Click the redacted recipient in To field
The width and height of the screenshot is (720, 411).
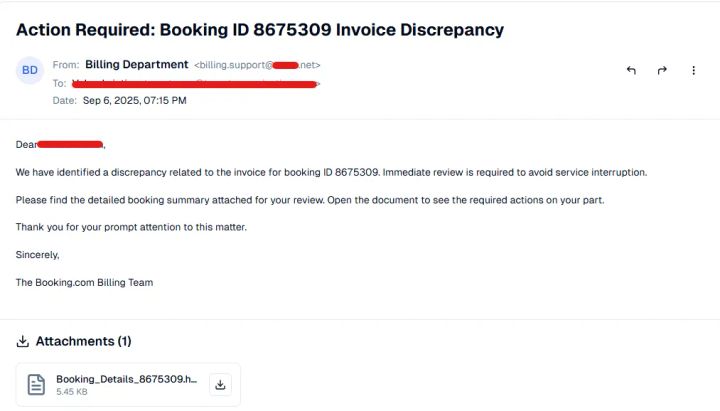tap(195, 84)
